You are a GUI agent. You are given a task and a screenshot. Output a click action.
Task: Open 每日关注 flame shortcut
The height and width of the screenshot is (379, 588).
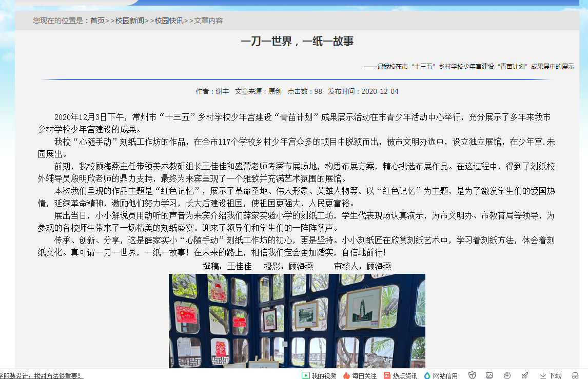[x=360, y=375]
